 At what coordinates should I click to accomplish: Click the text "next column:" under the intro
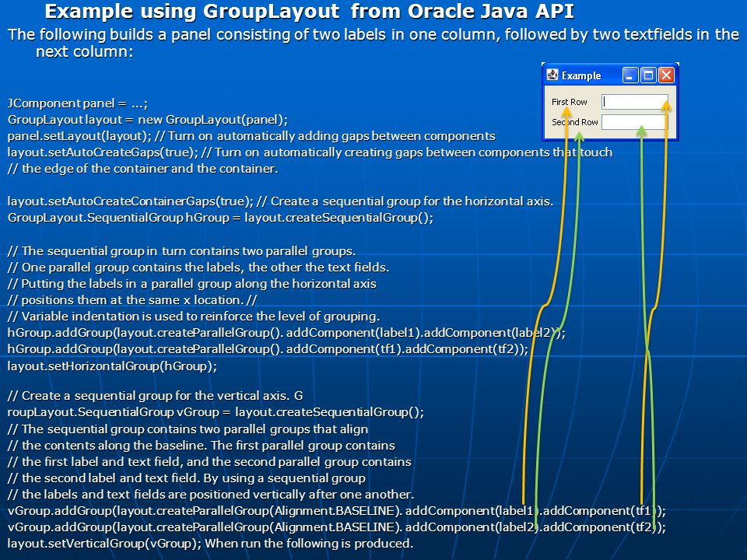click(85, 51)
